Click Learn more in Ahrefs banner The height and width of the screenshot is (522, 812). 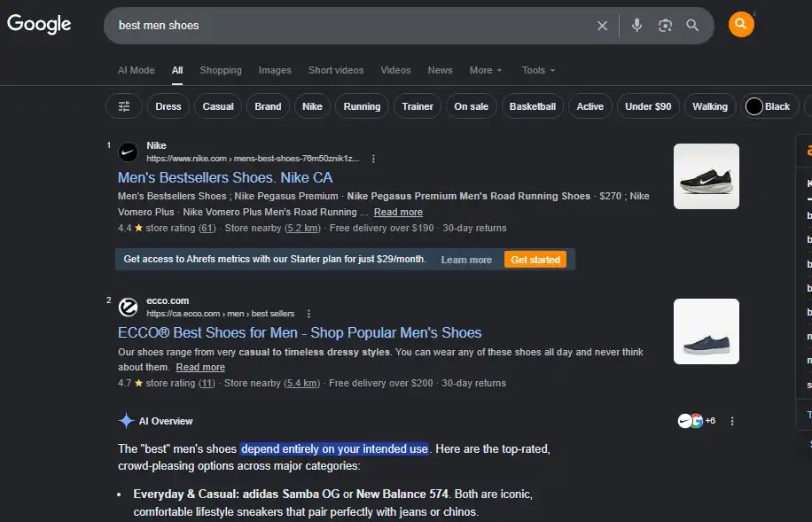click(466, 260)
